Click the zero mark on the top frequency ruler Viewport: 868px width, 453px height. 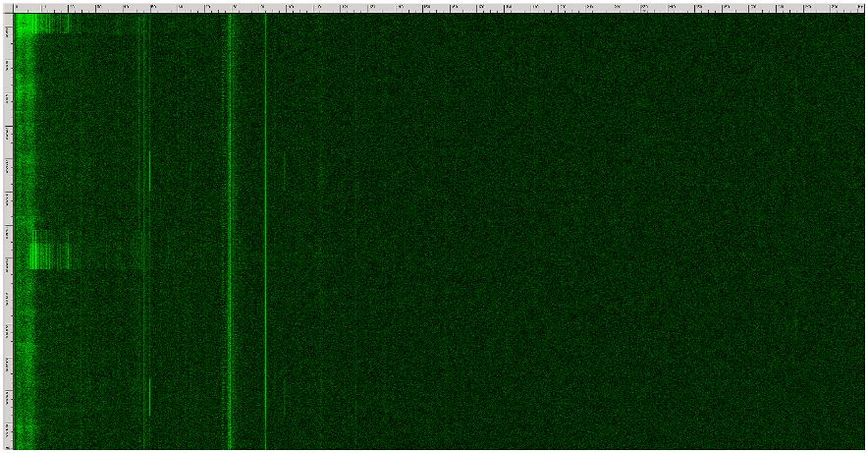click(16, 7)
